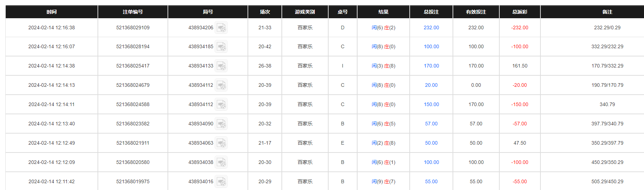Click the 时间 column header
Screen dimensions: 644x190
point(51,12)
